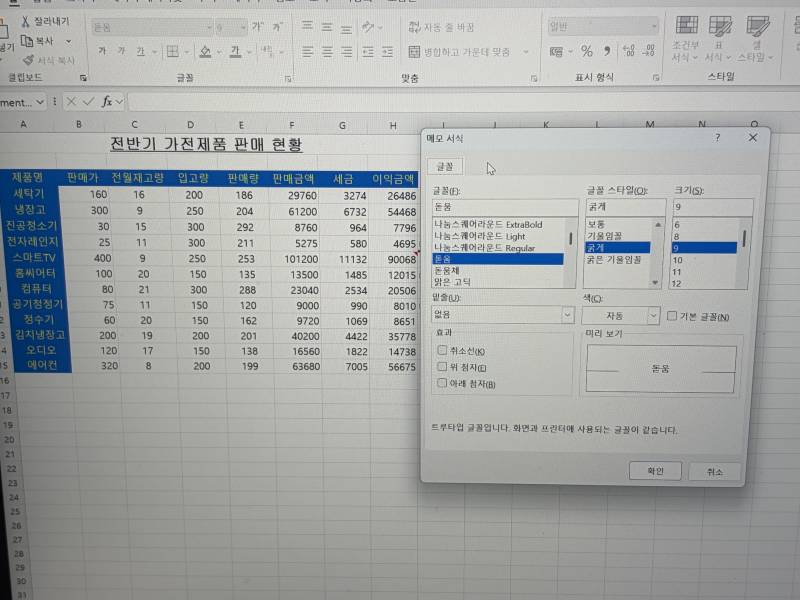Click the Copy (복사) icon in clipboard group
This screenshot has width=800, height=600.
(27, 41)
